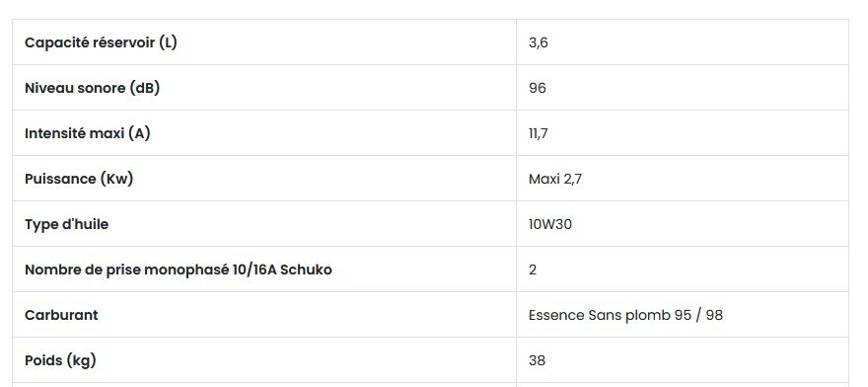Click the 96 sound level value
868x387 pixels.
tap(537, 88)
